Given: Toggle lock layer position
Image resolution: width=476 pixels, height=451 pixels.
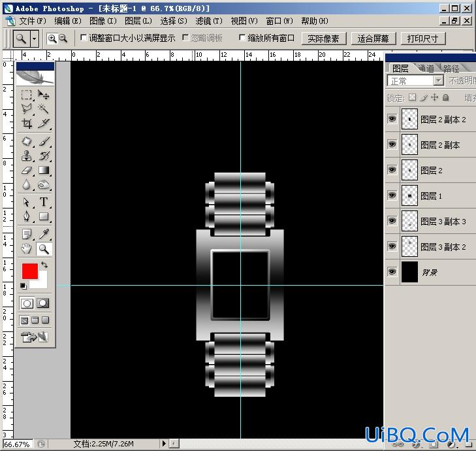Looking at the screenshot, I should 435,97.
